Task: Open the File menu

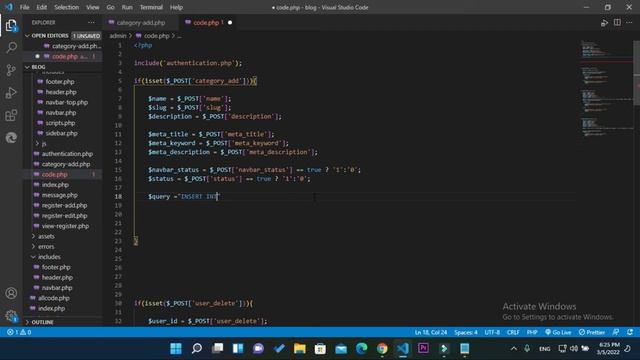Action: [x=24, y=7]
